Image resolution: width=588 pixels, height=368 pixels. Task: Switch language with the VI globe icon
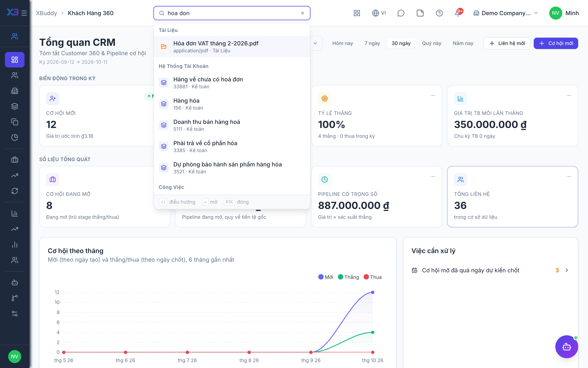click(x=379, y=13)
